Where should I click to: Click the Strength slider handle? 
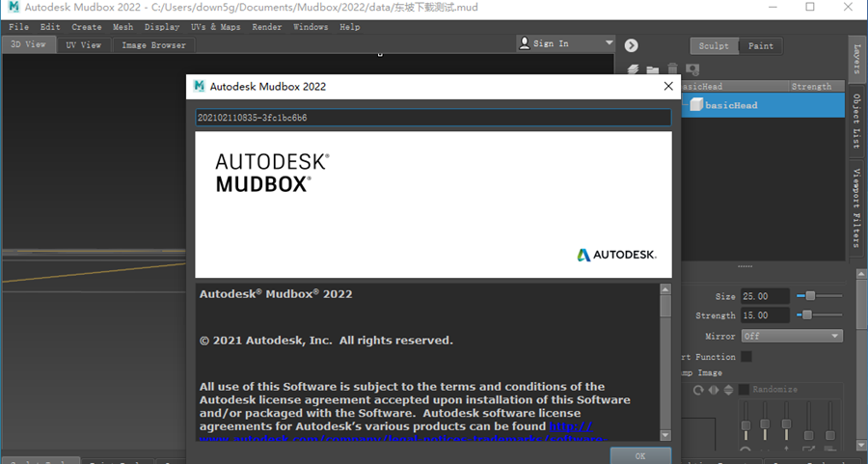tap(807, 315)
